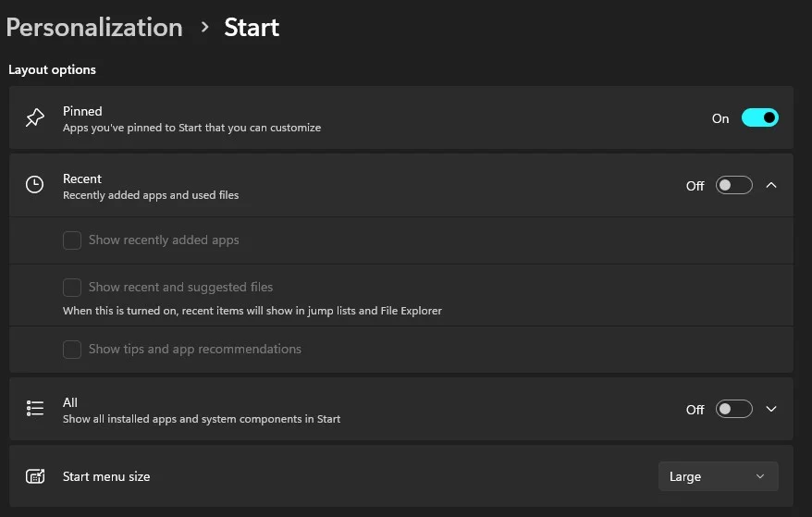Viewport: 812px width, 517px height.
Task: Check Show recently added apps
Action: (x=72, y=240)
